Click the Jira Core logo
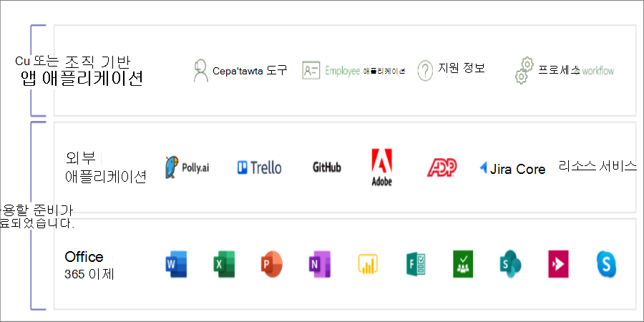 [512, 169]
